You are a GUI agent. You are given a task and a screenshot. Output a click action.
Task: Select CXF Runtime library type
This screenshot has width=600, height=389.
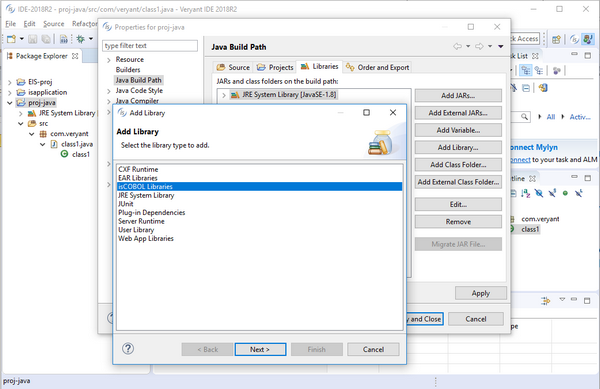click(259, 169)
